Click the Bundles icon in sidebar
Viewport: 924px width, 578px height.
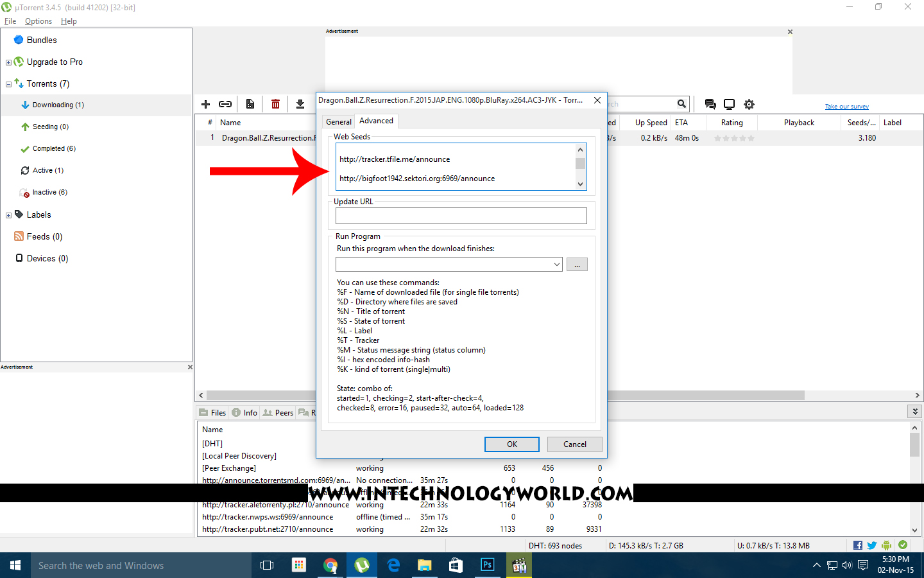pos(19,40)
